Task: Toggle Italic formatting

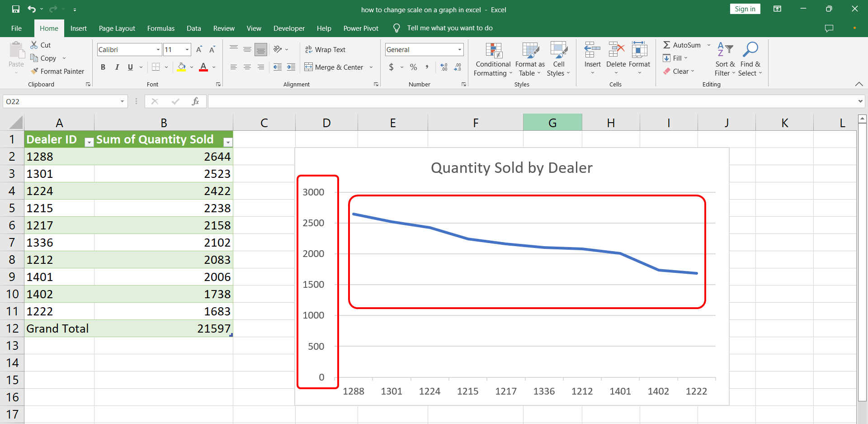Action: click(x=117, y=67)
